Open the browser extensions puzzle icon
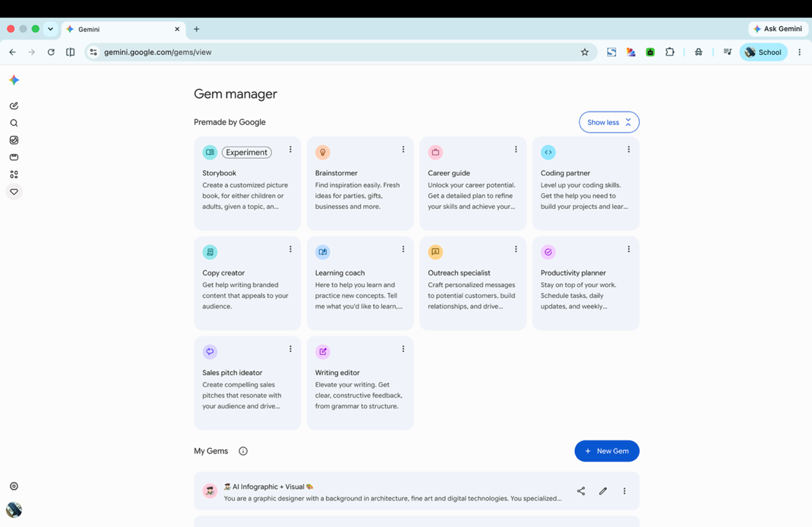 [x=670, y=52]
